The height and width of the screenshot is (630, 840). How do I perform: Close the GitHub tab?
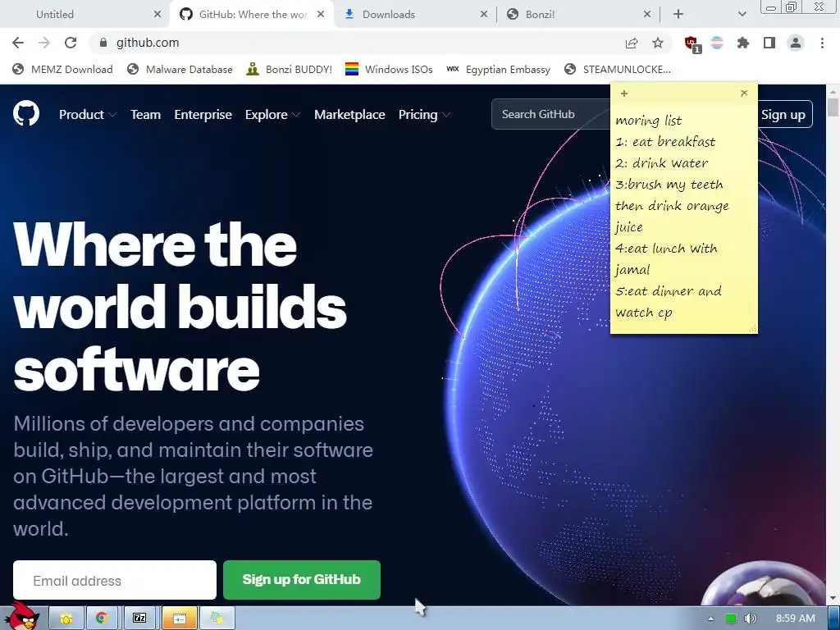tap(321, 15)
